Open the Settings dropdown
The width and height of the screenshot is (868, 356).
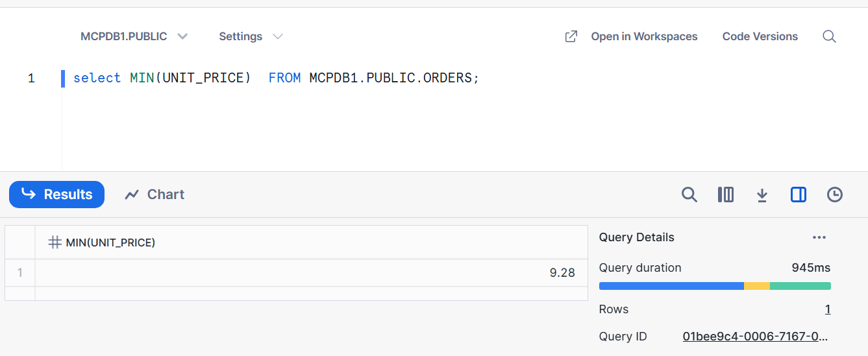point(251,37)
